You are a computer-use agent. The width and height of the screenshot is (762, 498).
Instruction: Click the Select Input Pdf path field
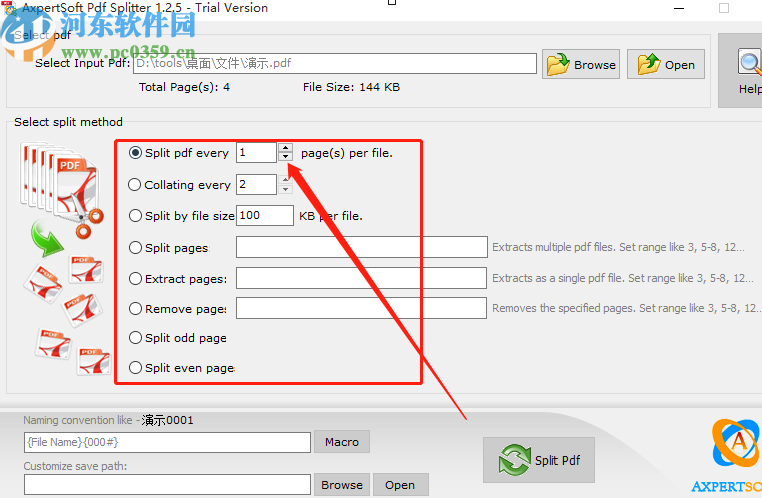335,63
